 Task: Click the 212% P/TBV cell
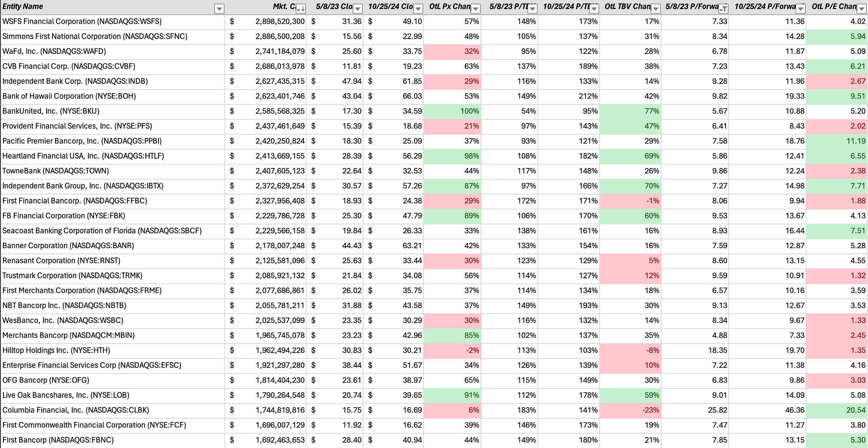point(569,96)
